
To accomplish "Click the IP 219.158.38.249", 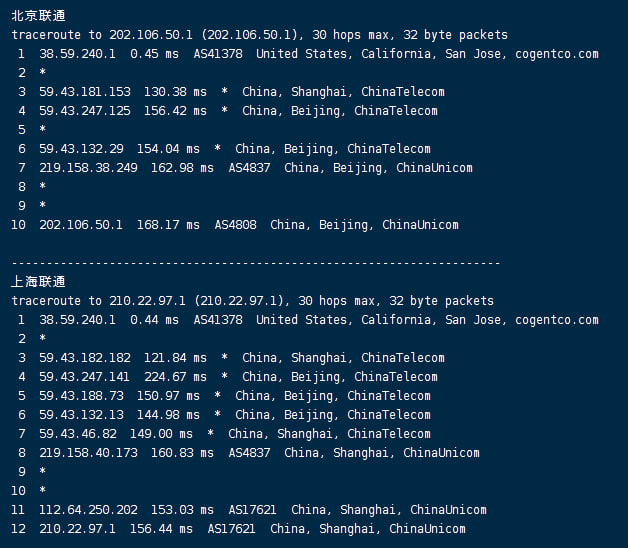I will click(x=88, y=168).
